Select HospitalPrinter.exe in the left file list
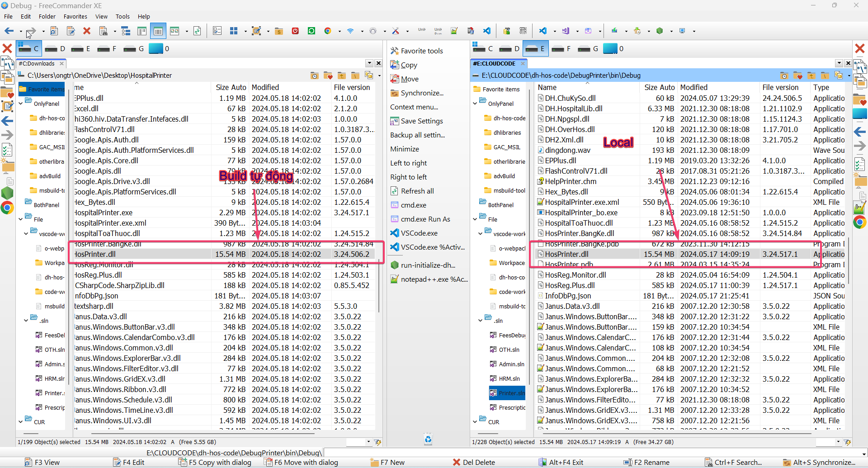 [x=225, y=213]
